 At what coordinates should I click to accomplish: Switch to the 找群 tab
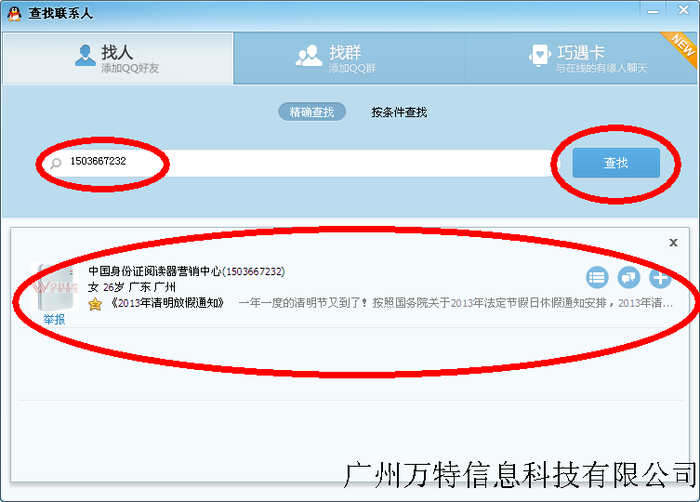[349, 59]
